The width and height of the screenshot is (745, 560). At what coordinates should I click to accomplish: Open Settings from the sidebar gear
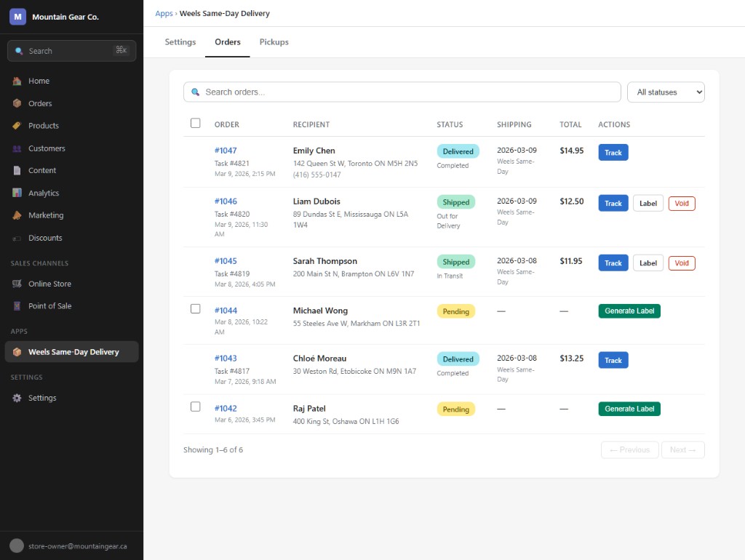coord(42,398)
